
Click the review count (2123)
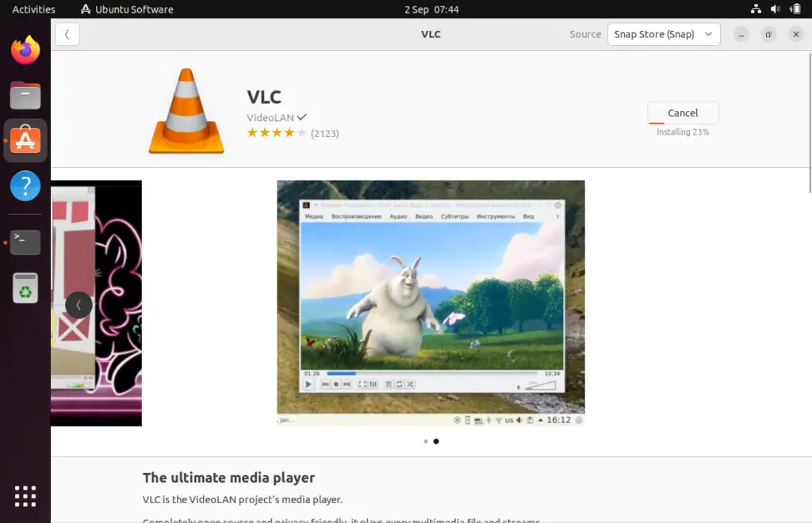coord(324,133)
